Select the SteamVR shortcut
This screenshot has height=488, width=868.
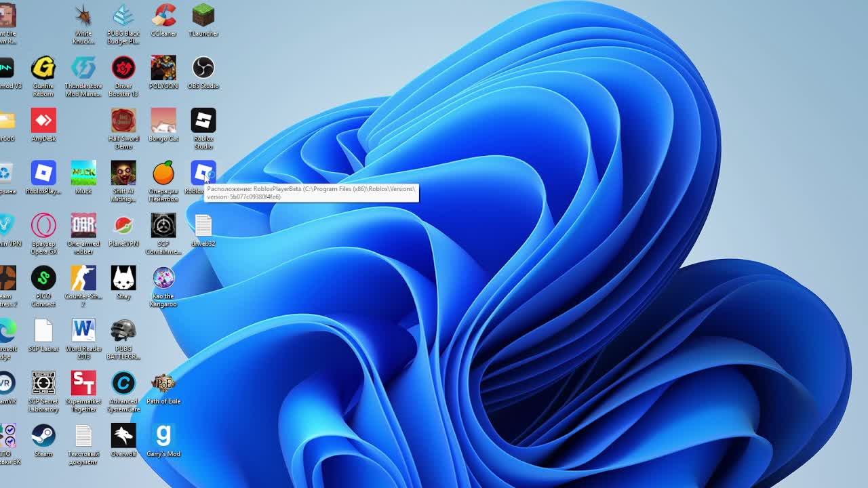click(x=5, y=388)
